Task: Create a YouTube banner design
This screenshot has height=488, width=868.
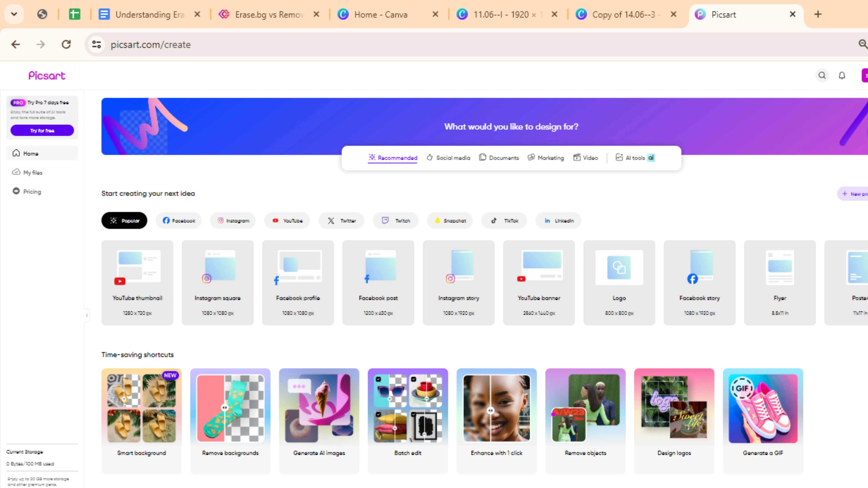Action: pos(539,283)
